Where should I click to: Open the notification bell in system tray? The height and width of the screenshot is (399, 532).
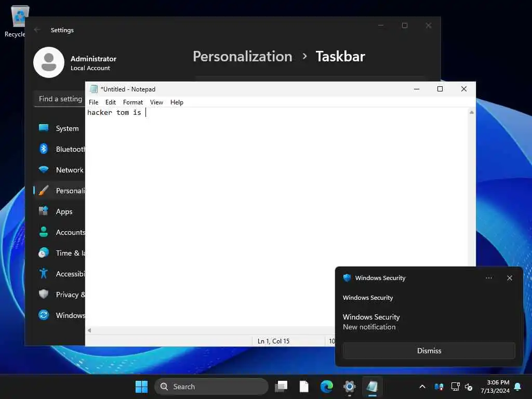(x=518, y=387)
